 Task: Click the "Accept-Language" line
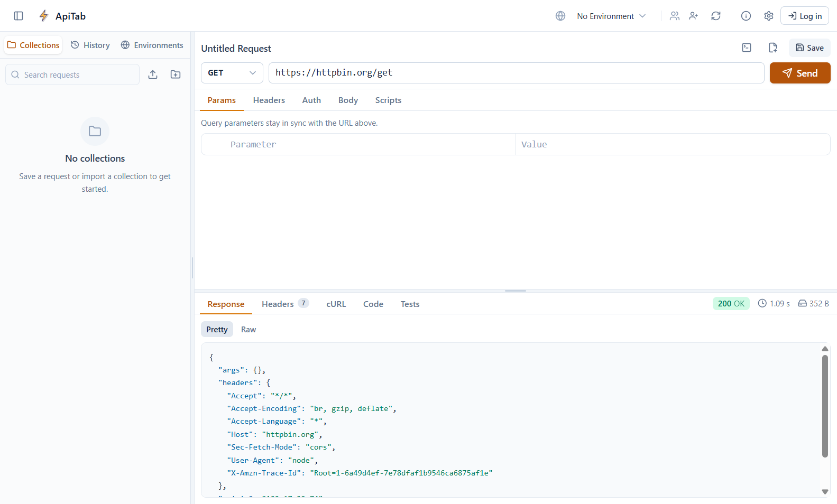coord(277,421)
